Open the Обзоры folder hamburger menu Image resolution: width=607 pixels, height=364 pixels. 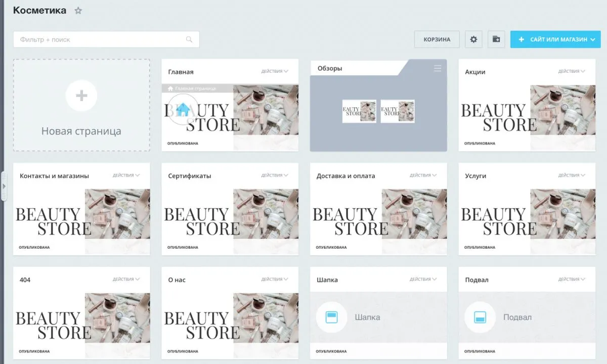pyautogui.click(x=438, y=69)
